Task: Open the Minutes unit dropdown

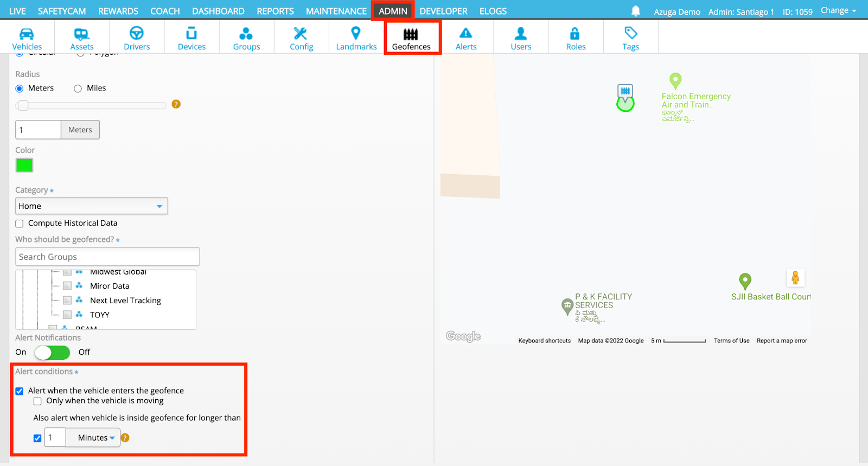Action: pos(93,438)
